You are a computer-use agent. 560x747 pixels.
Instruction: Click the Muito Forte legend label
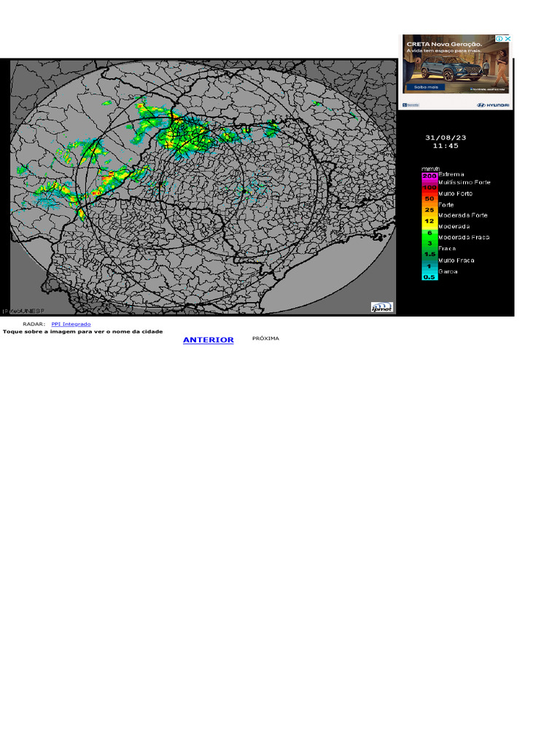pyautogui.click(x=455, y=194)
